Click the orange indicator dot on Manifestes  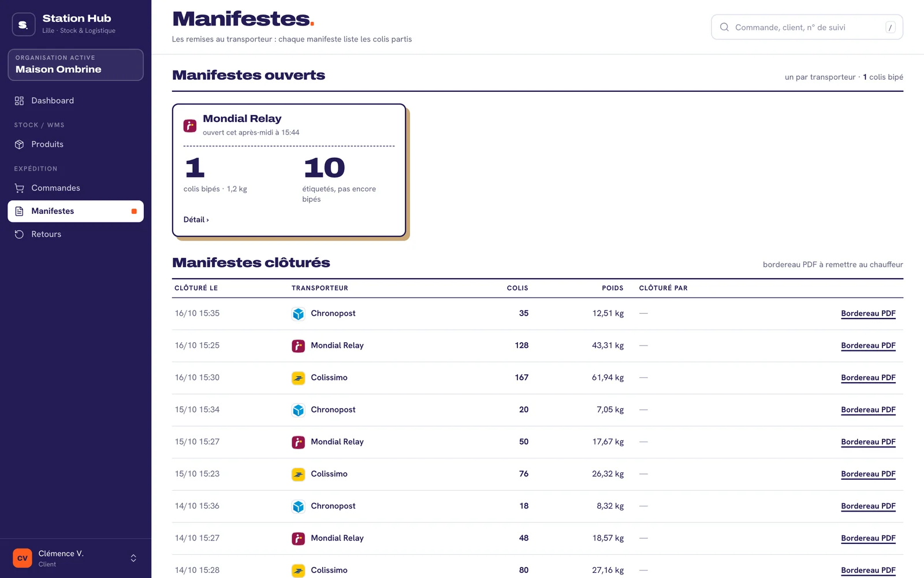tap(134, 212)
